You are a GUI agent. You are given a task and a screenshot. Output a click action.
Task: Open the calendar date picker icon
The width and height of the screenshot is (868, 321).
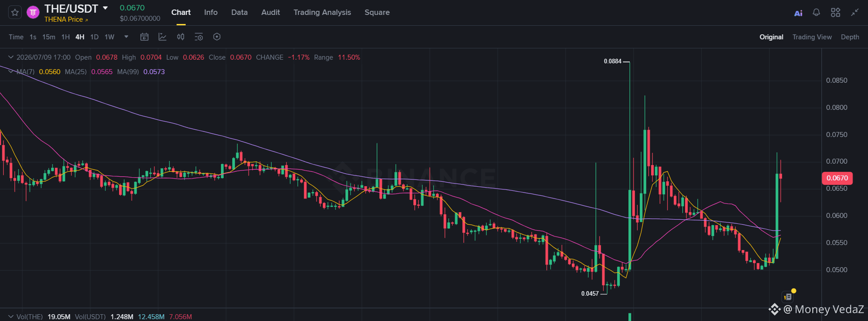click(144, 37)
